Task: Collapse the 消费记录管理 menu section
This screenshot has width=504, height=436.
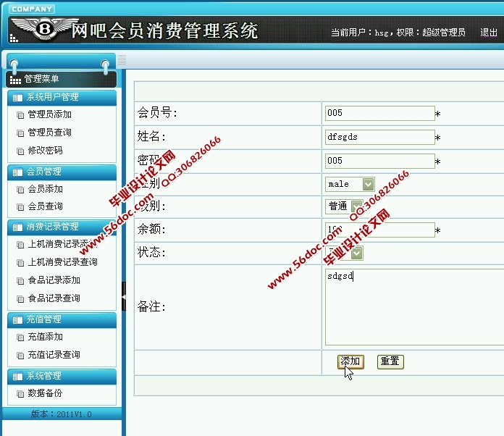Action: [62, 227]
